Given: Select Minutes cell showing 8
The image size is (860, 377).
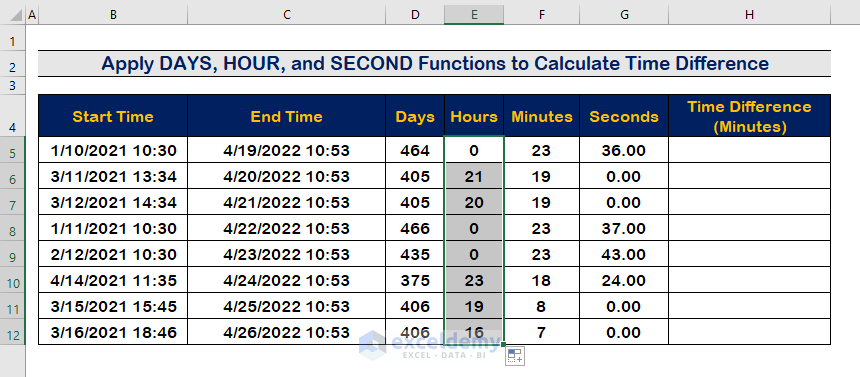Looking at the screenshot, I should click(x=541, y=306).
